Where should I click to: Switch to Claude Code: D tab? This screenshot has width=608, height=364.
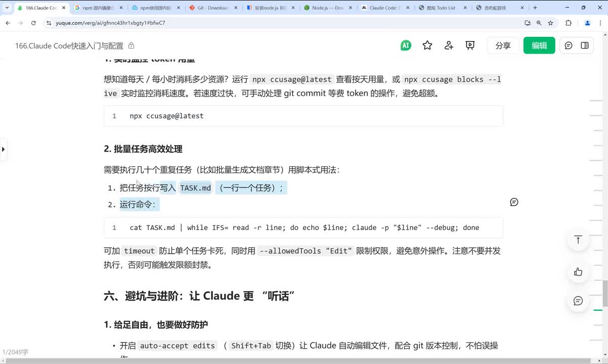pyautogui.click(x=384, y=8)
